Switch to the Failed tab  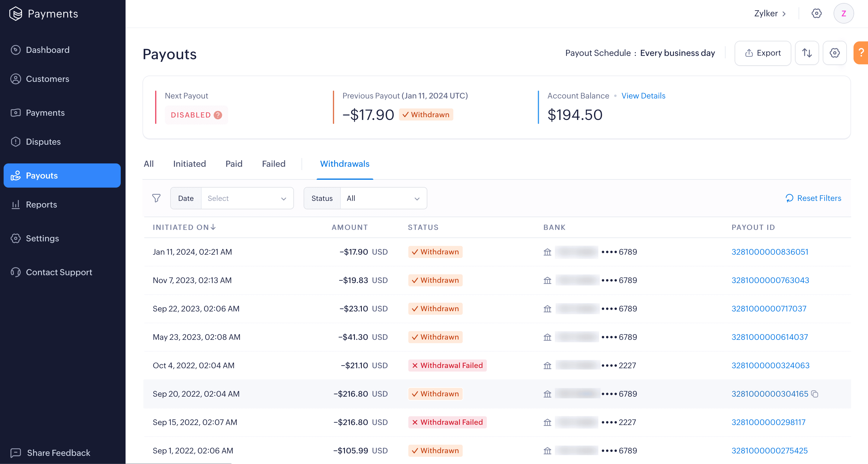[273, 164]
